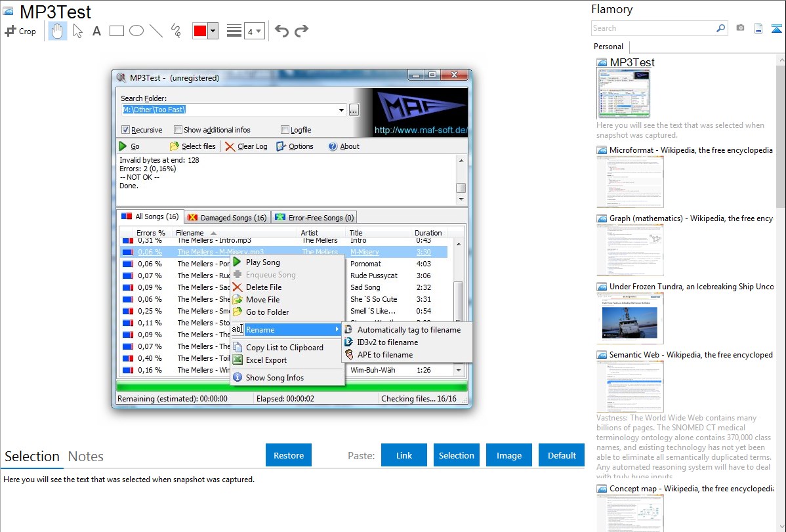The image size is (786, 532).
Task: Click the Restore button
Action: click(289, 455)
